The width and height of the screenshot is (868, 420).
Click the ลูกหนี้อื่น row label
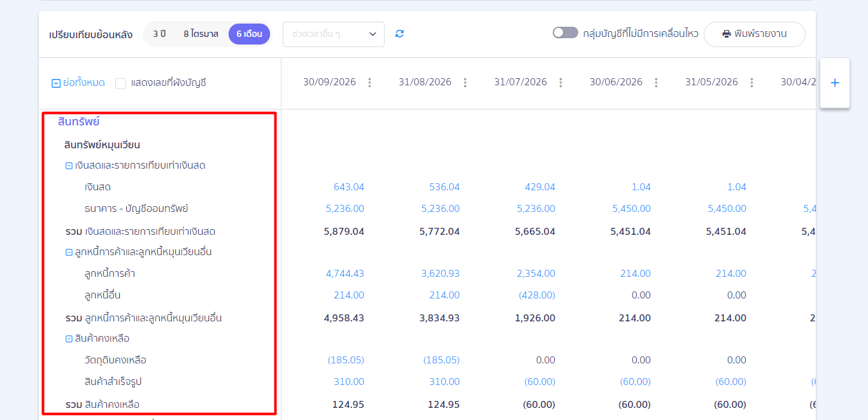(x=103, y=295)
